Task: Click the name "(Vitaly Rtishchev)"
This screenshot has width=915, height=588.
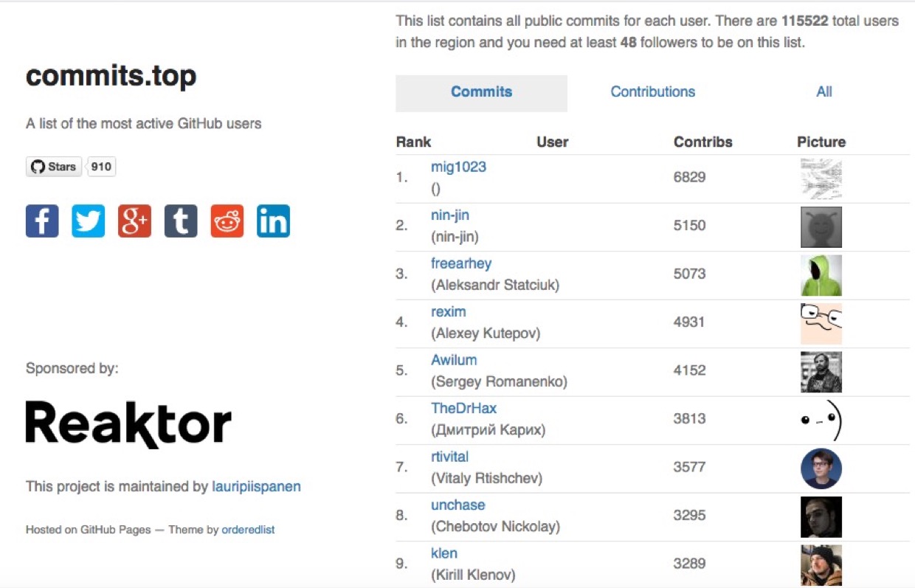Action: tap(487, 478)
